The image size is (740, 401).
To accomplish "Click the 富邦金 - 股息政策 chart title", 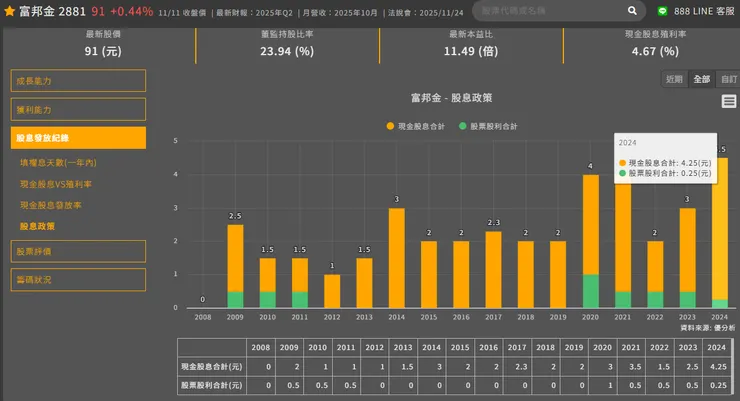I will [x=452, y=98].
